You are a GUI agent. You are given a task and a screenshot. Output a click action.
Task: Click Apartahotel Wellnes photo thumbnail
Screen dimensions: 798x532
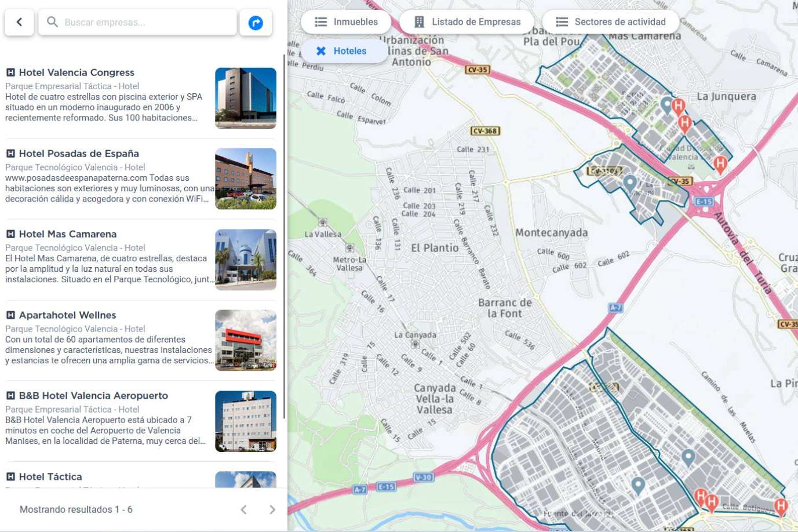click(246, 340)
